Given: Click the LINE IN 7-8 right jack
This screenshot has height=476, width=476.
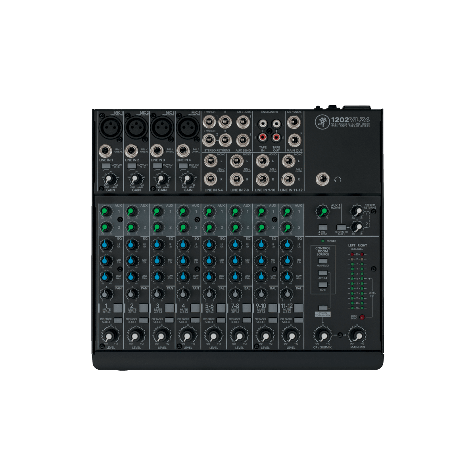Looking at the screenshot, I should (236, 179).
